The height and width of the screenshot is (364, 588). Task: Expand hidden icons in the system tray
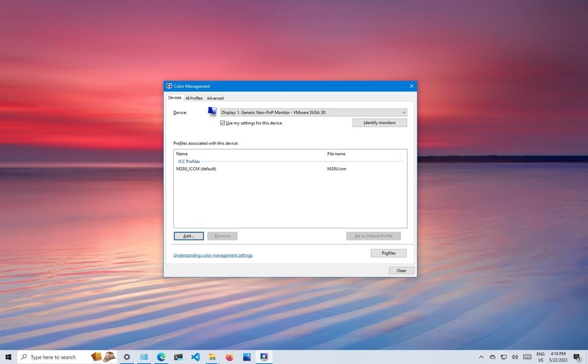pos(481,357)
